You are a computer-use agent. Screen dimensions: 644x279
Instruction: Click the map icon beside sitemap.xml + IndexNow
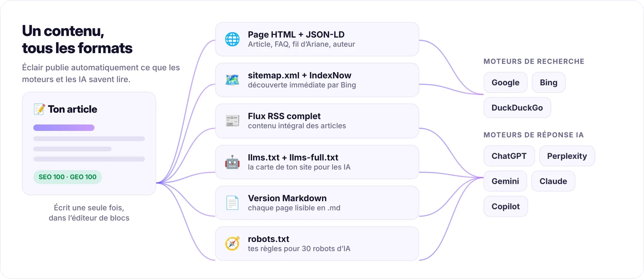pyautogui.click(x=232, y=80)
